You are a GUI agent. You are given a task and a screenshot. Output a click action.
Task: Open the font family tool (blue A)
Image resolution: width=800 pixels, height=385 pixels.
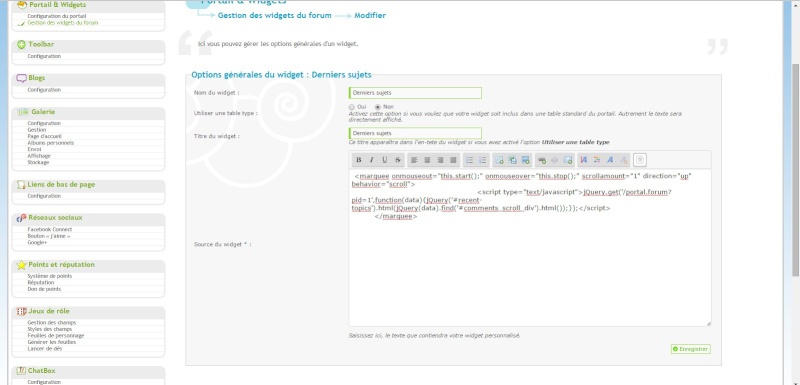(x=610, y=160)
